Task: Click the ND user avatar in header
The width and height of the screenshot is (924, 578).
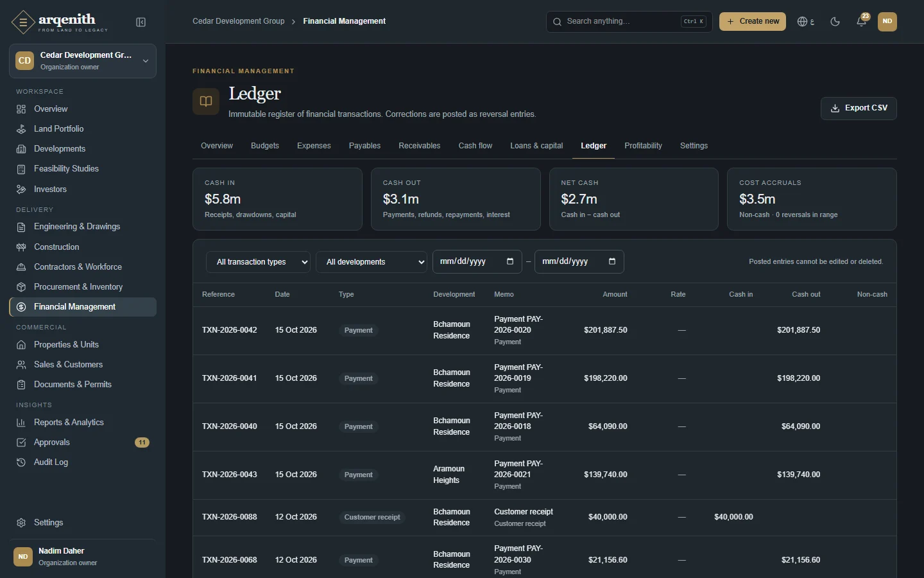Action: (887, 21)
